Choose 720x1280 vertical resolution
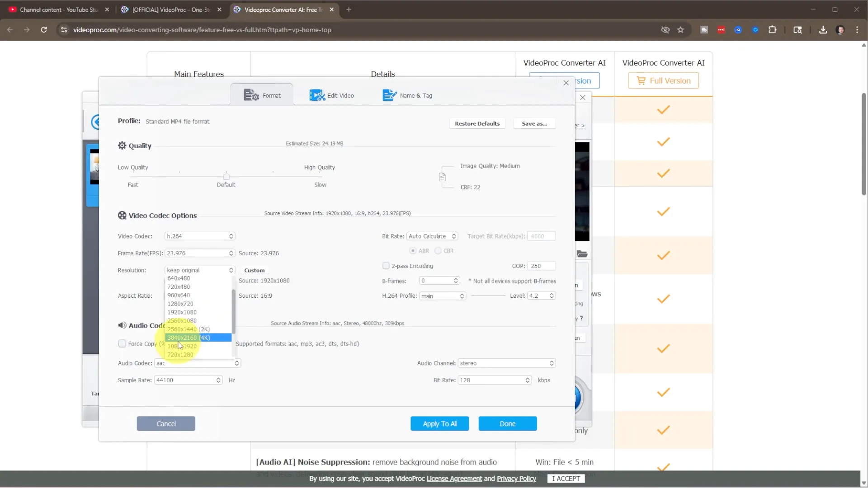Image resolution: width=868 pixels, height=488 pixels. click(x=198, y=355)
